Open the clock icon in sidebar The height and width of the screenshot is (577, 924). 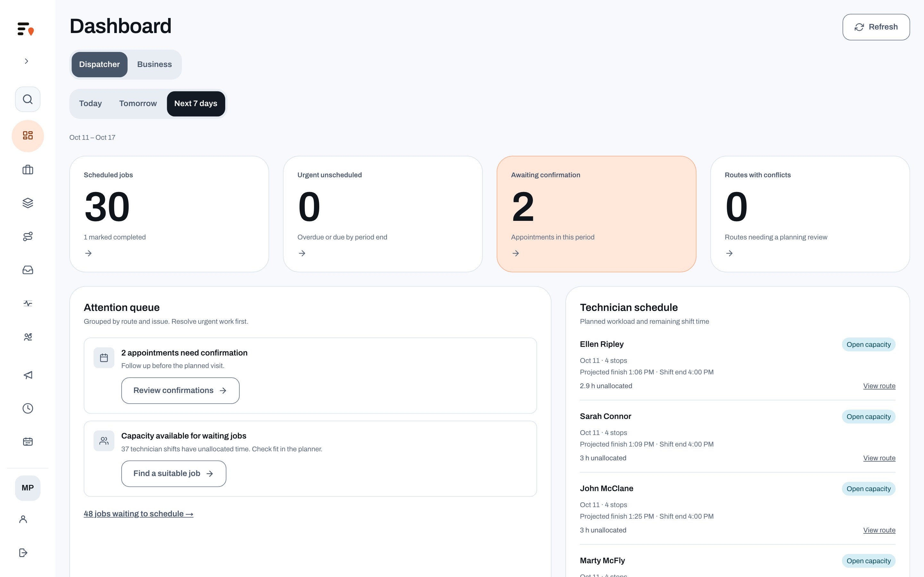tap(28, 408)
